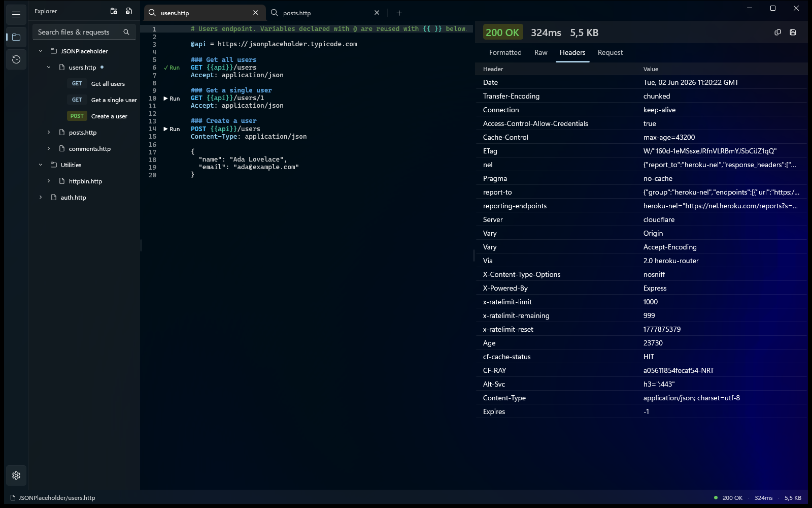The height and width of the screenshot is (508, 812).
Task: Select the Headers response tab
Action: tap(572, 52)
